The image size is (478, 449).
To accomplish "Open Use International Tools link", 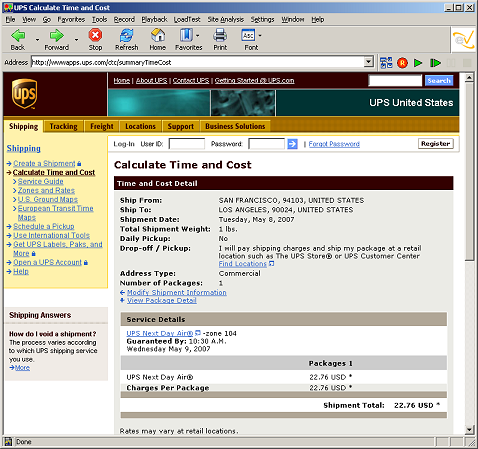I will 51,235.
